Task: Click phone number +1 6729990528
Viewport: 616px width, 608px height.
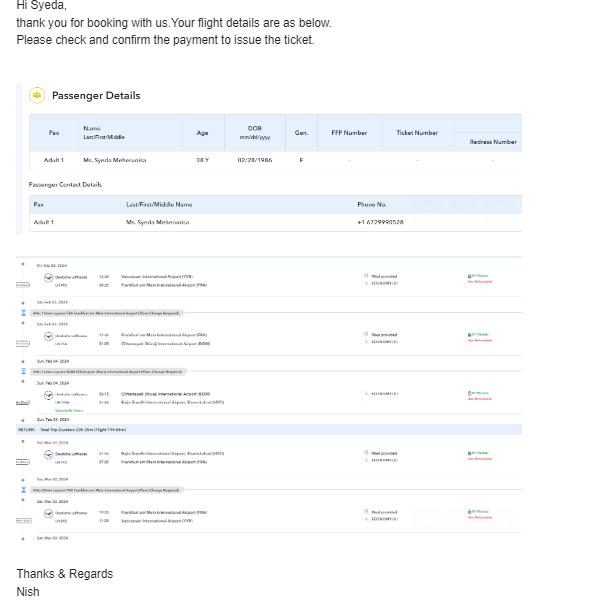Action: tap(380, 222)
